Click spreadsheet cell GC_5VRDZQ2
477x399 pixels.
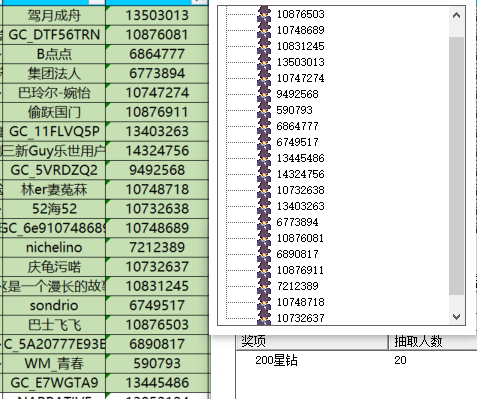coord(54,170)
